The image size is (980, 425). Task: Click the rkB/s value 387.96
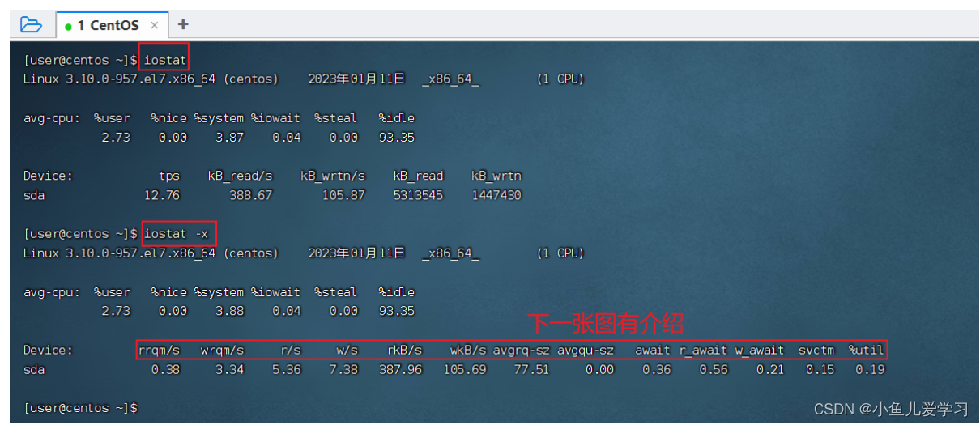click(x=401, y=370)
